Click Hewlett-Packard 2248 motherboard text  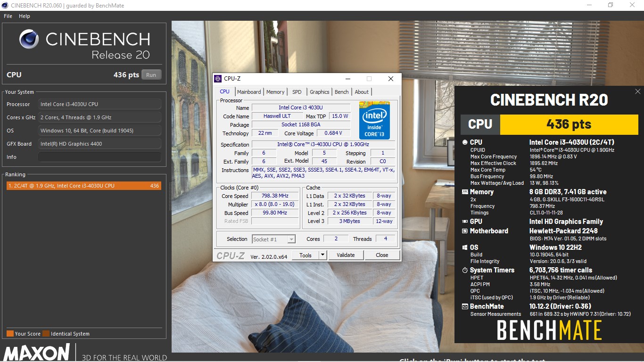563,231
